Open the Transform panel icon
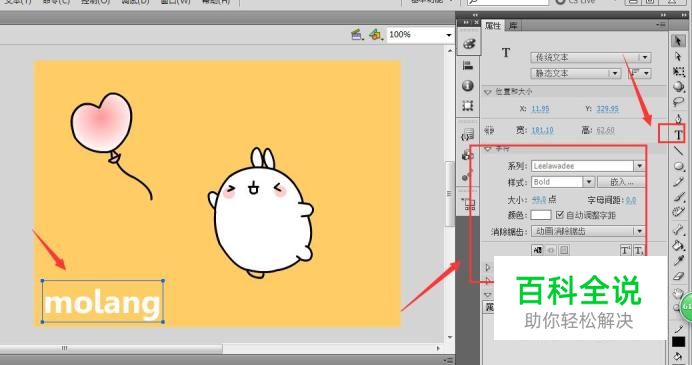This screenshot has height=365, width=692. pyautogui.click(x=468, y=106)
